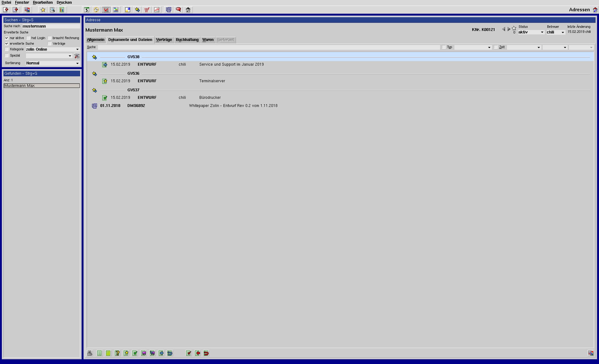The width and height of the screenshot is (599, 364).
Task: Click the toolbar star-with-arrow icon
Action: (x=137, y=10)
